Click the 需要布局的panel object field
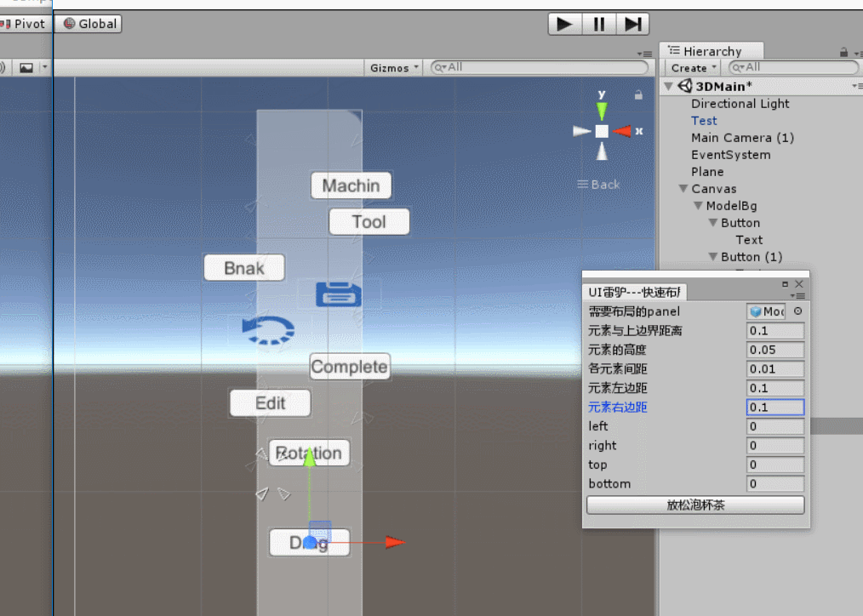863x616 pixels. click(x=766, y=311)
